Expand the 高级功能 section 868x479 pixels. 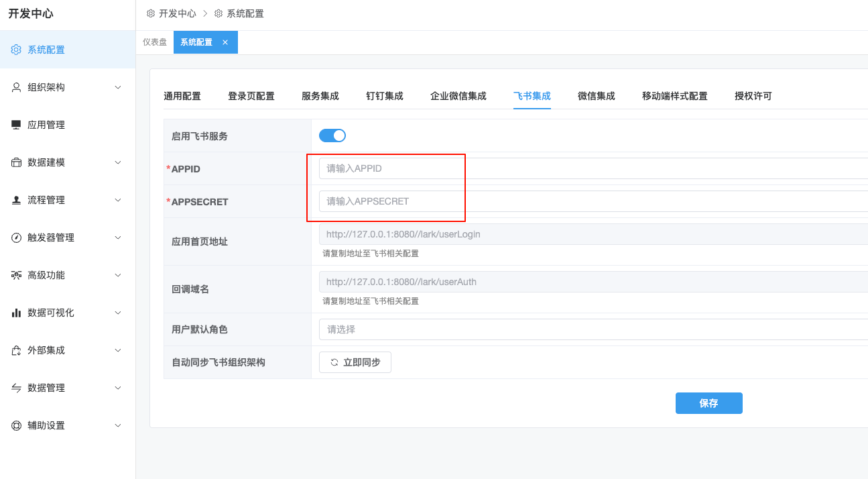[x=119, y=274]
